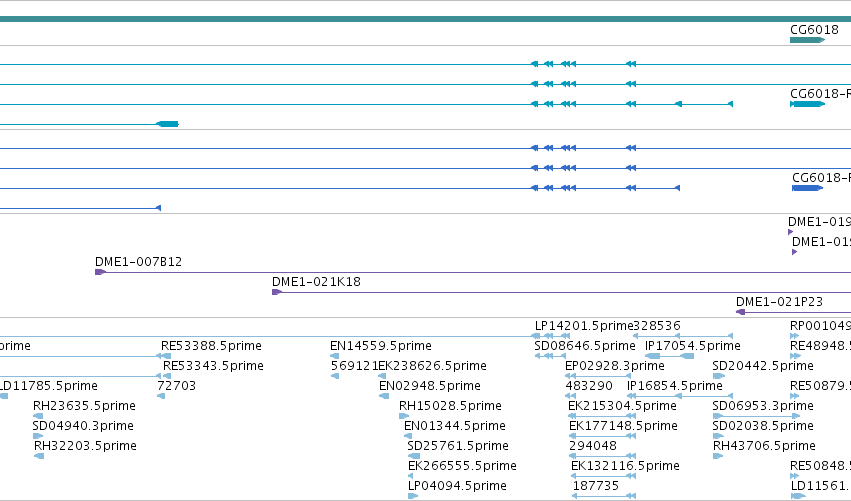This screenshot has width=851, height=501.
Task: Select the EN02948.5prime EST label
Action: 430,386
